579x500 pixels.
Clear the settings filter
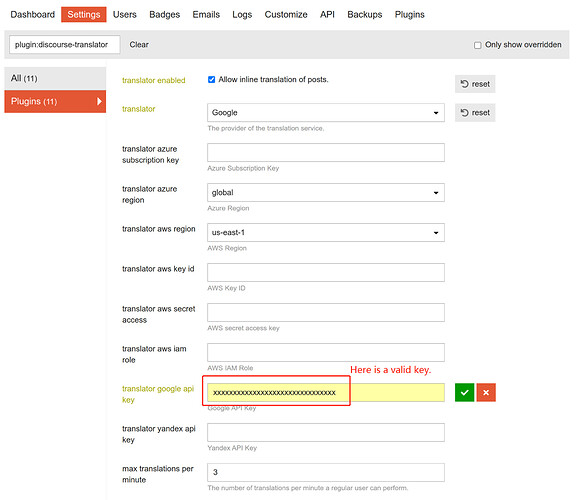[x=139, y=45]
